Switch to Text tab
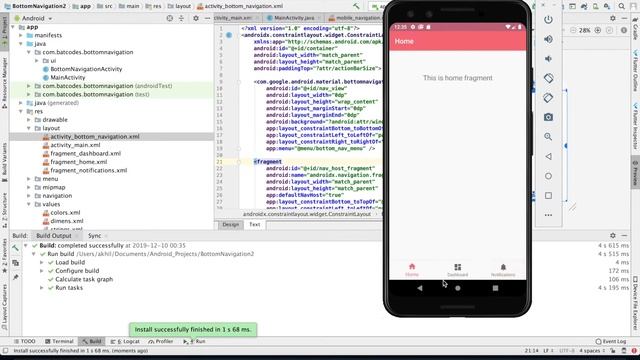 [x=254, y=224]
